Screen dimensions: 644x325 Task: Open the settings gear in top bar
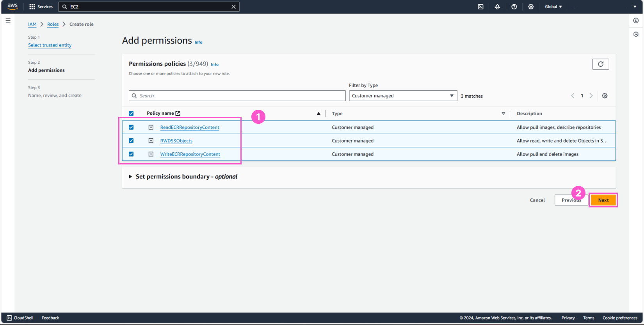(531, 7)
